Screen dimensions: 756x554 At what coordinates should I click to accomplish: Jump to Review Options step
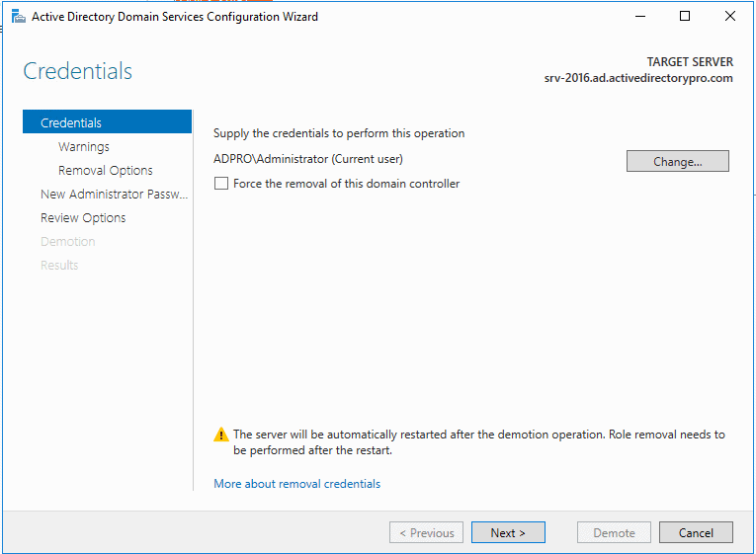point(83,217)
